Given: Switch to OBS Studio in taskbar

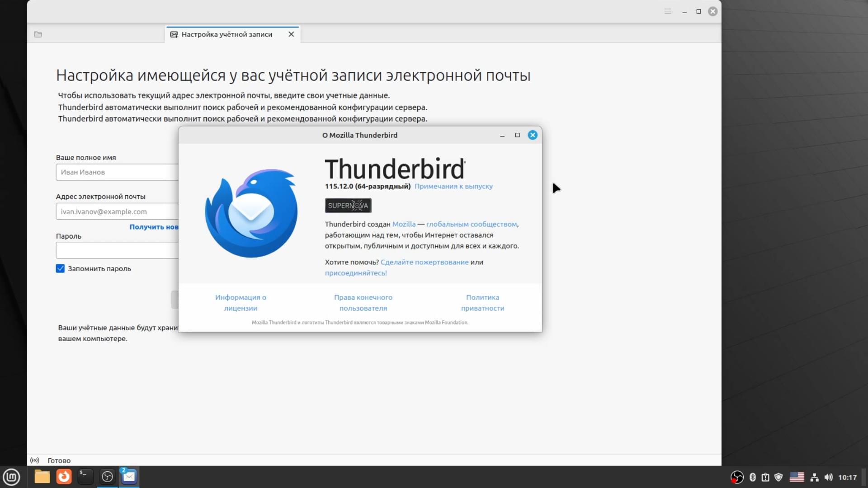Looking at the screenshot, I should click(107, 477).
